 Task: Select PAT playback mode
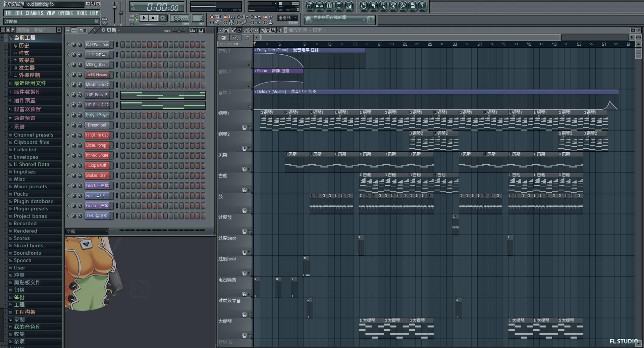137,16
